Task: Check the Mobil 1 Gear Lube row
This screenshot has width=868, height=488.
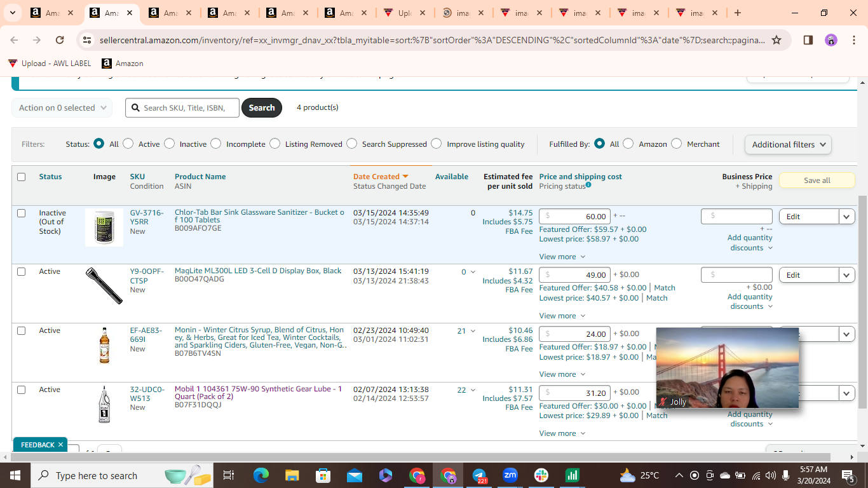Action: point(22,390)
